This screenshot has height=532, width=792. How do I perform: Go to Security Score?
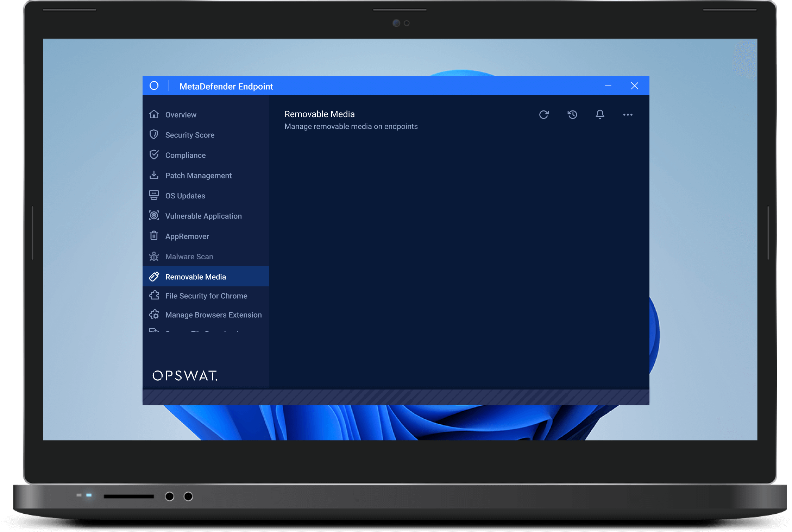click(x=206, y=135)
